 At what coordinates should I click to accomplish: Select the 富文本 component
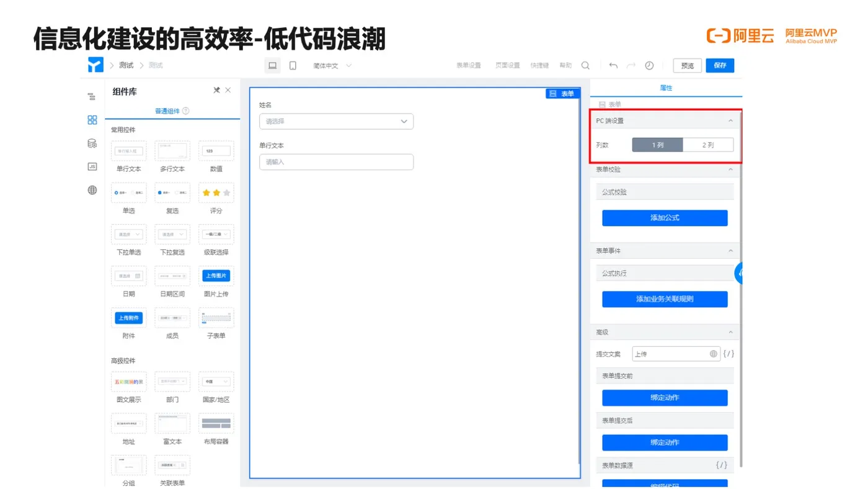pyautogui.click(x=172, y=429)
